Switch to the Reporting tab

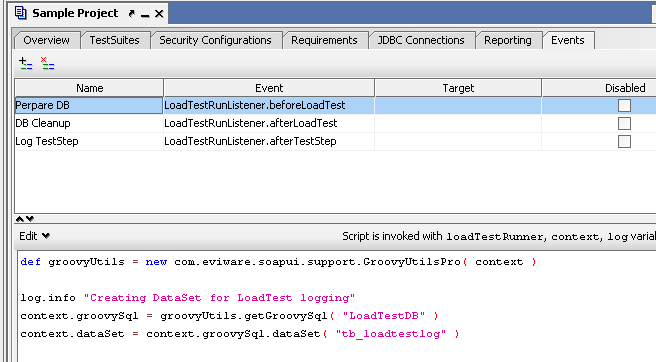508,40
